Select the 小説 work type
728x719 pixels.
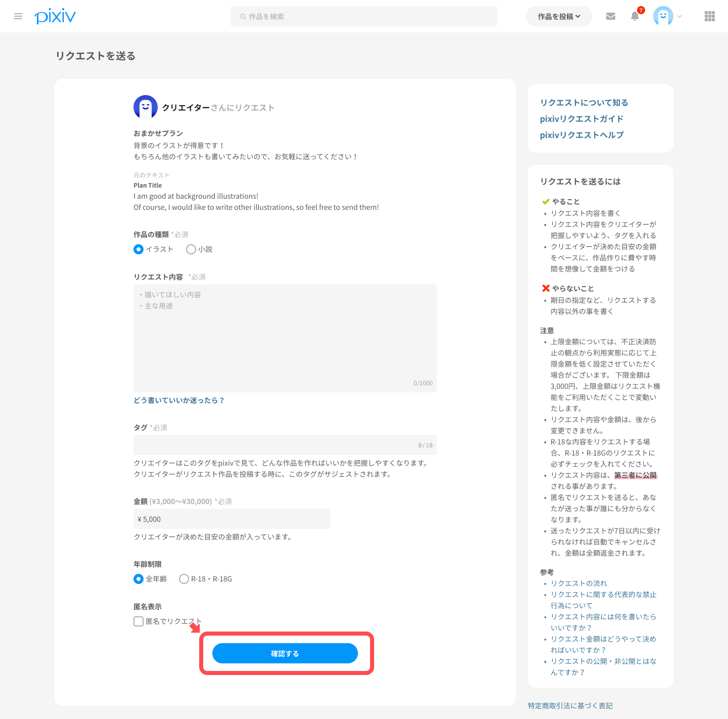[191, 249]
